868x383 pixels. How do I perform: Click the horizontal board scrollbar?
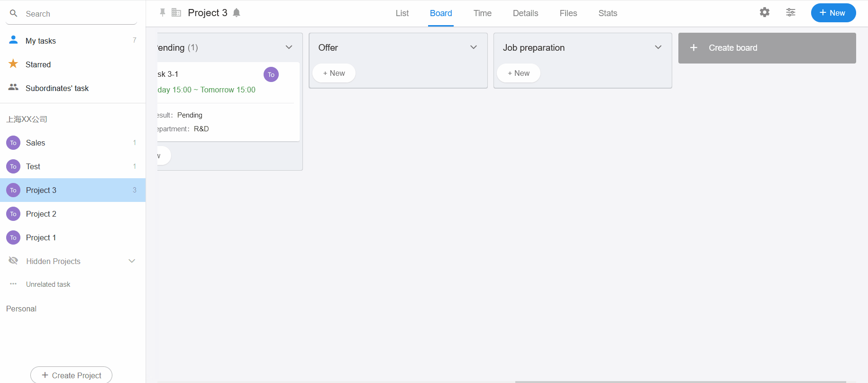click(680, 382)
